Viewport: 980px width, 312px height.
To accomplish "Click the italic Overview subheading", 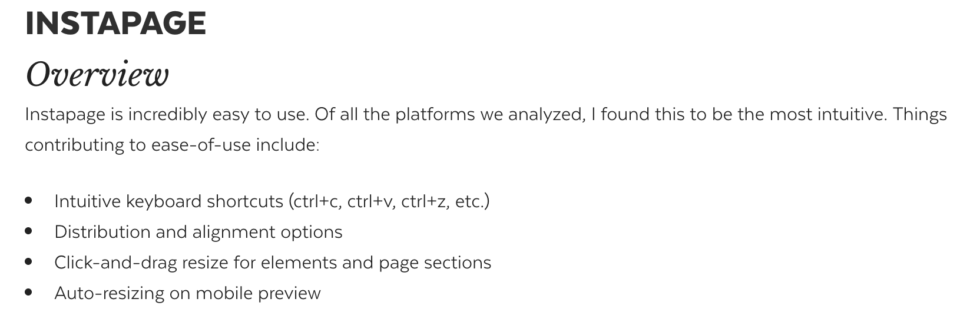I will [x=97, y=75].
